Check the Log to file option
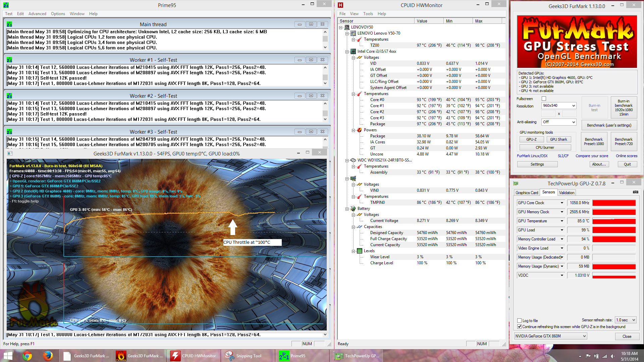Viewport: 644px width, 362px height. pos(520,320)
